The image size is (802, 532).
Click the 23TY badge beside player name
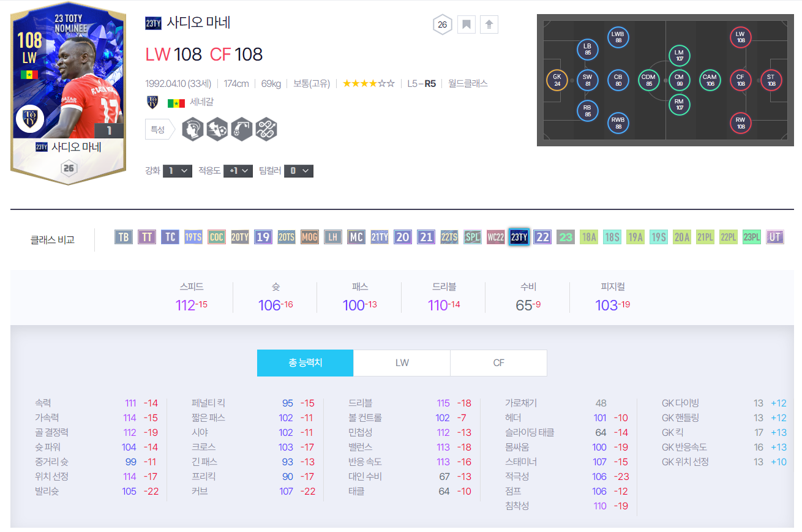(x=153, y=24)
